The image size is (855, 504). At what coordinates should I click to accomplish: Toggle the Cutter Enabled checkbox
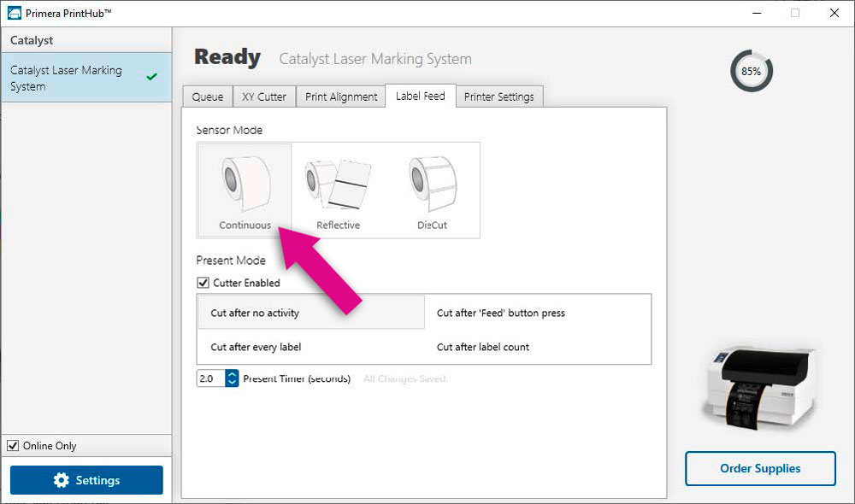coord(203,283)
